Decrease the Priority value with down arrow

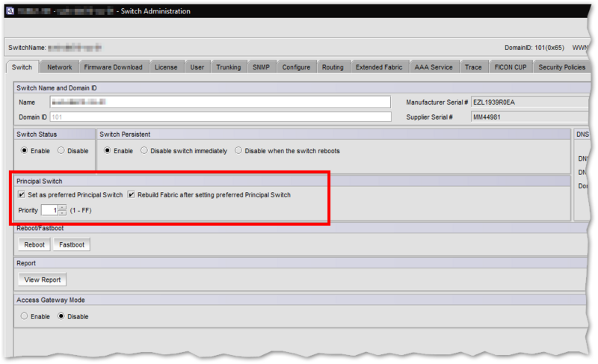pos(62,213)
